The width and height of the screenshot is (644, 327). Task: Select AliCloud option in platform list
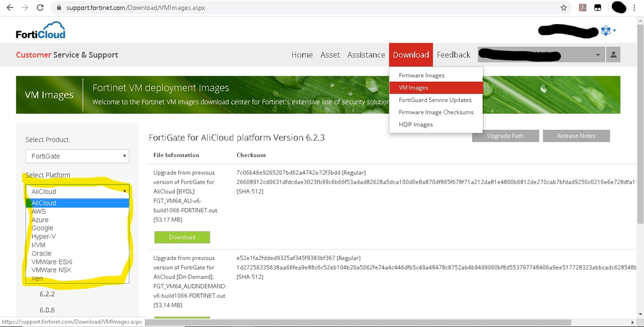77,203
